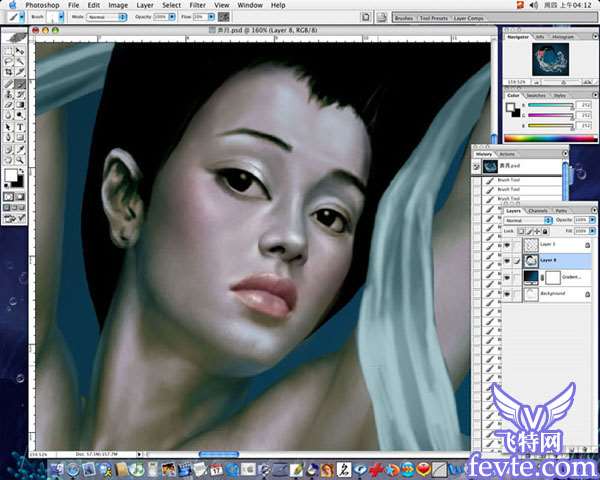Viewport: 600px width, 480px height.
Task: Open the Brush preset picker dropdown
Action: [x=61, y=17]
